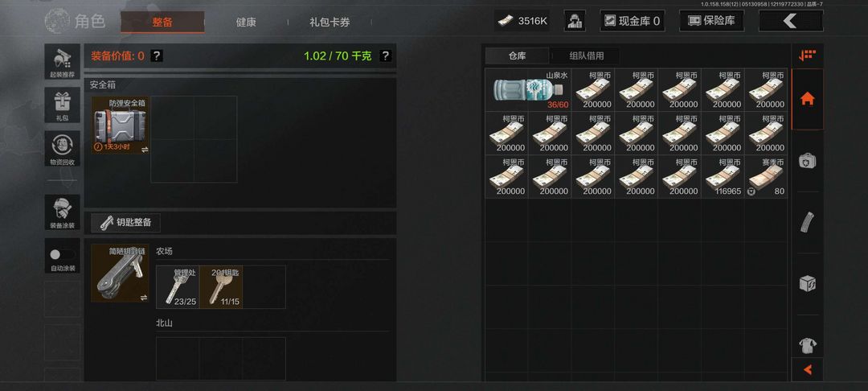Open the 起装推荐 loadout recommendation icon
This screenshot has height=391, width=868.
(x=63, y=61)
